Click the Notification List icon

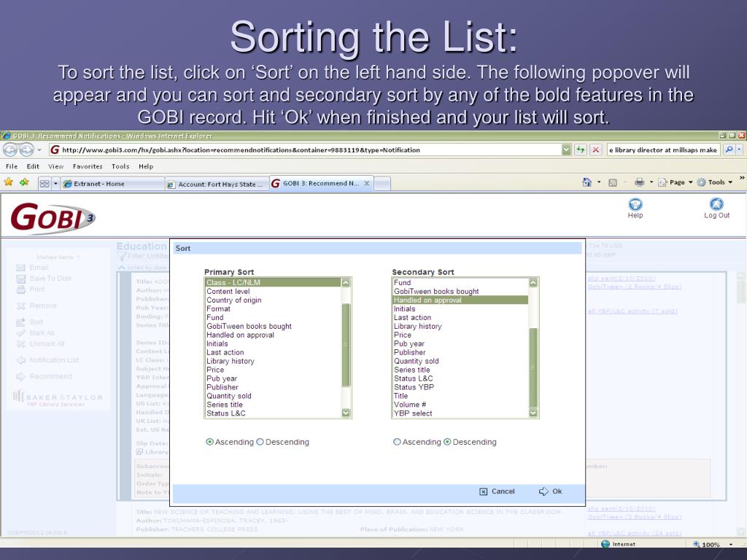tap(21, 360)
